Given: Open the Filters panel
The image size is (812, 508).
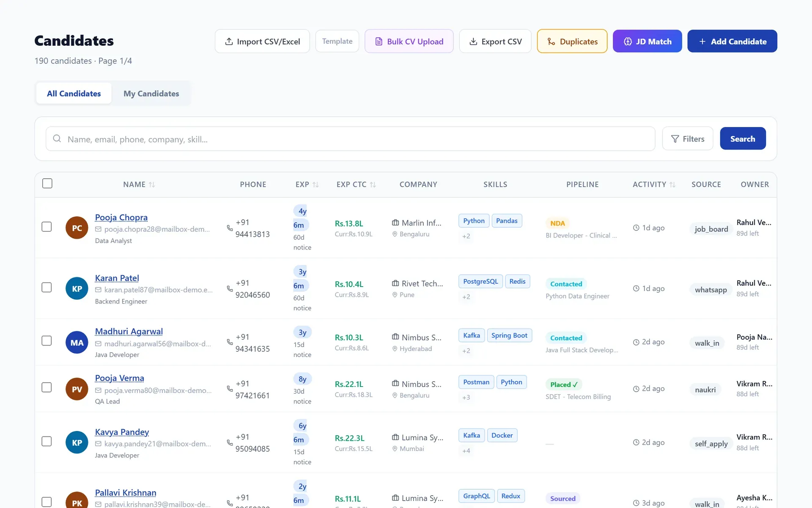Looking at the screenshot, I should [688, 139].
